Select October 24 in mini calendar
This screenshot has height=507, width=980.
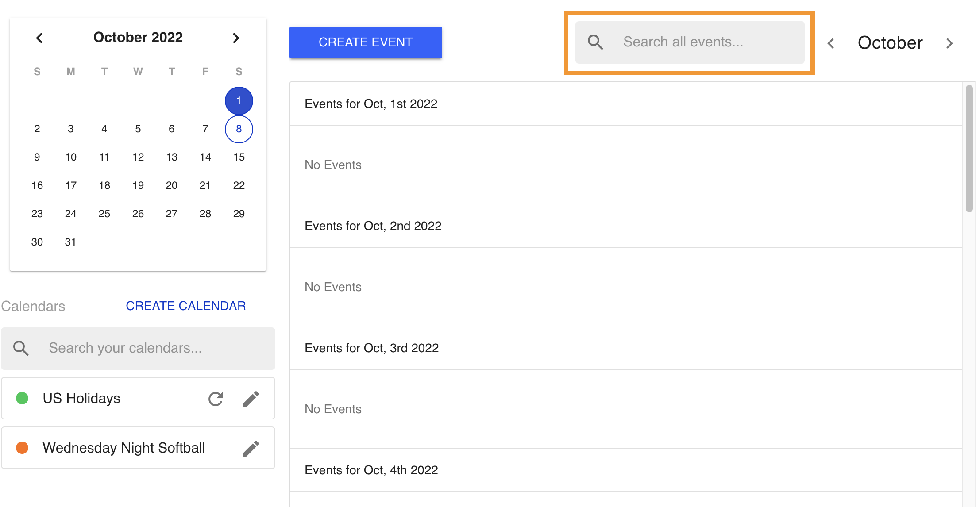tap(71, 214)
